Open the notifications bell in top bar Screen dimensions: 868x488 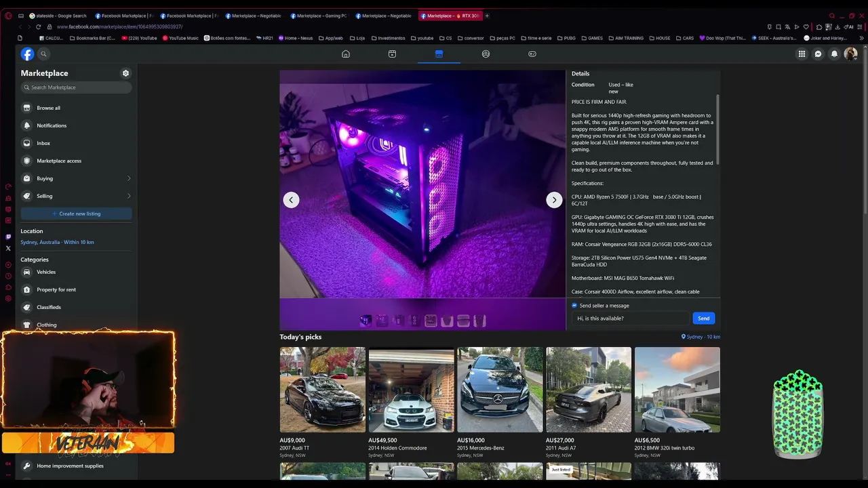tap(834, 54)
